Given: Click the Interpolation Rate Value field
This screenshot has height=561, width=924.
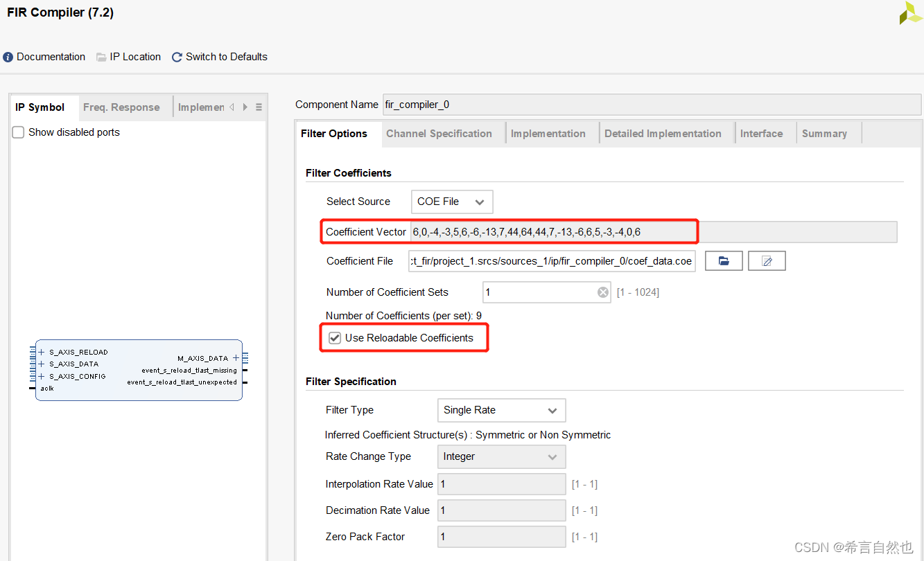Looking at the screenshot, I should tap(501, 484).
